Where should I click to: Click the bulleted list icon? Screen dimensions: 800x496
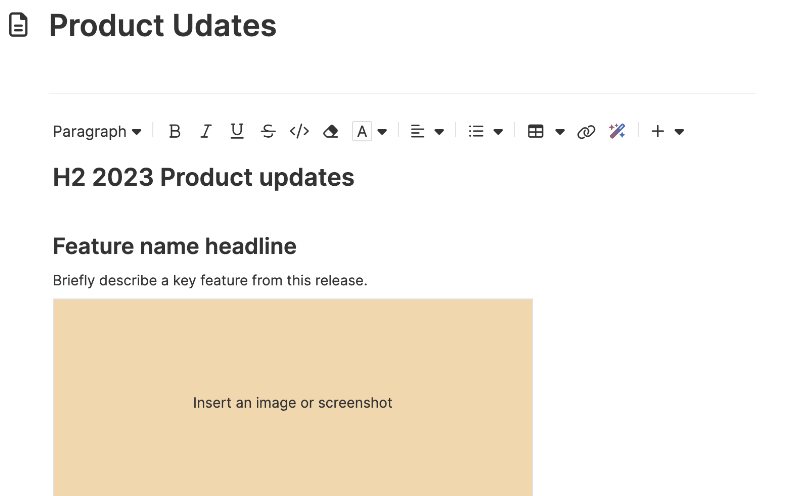pos(476,132)
